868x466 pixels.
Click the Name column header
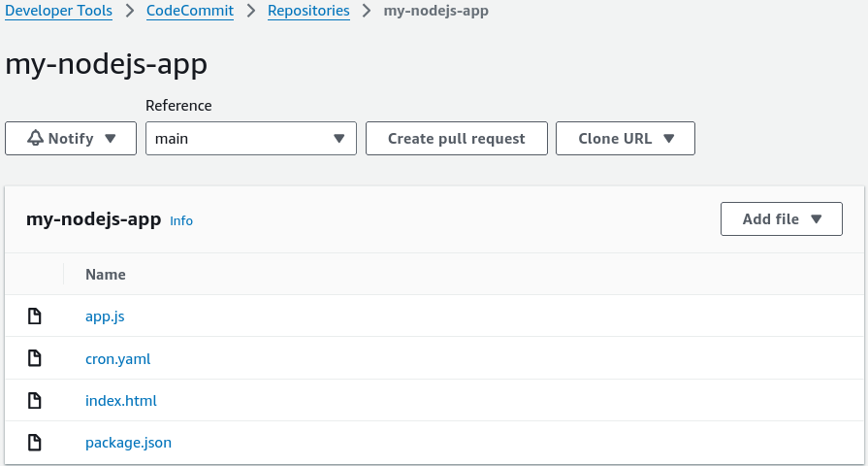point(105,275)
